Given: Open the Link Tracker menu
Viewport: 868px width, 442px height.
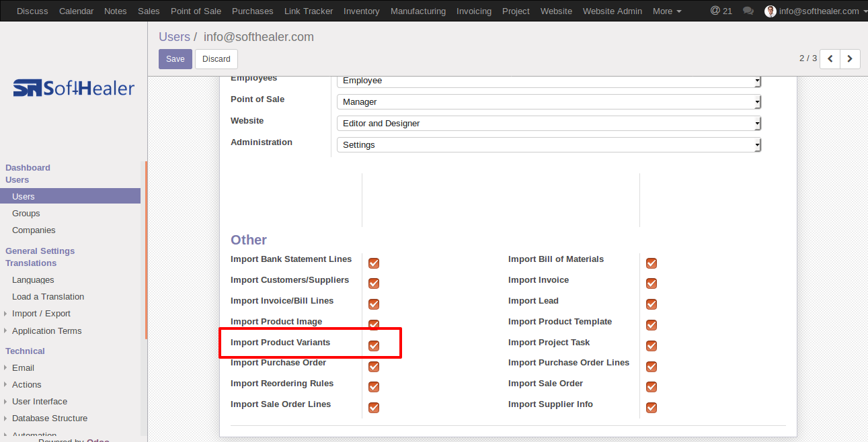Looking at the screenshot, I should click(x=309, y=11).
